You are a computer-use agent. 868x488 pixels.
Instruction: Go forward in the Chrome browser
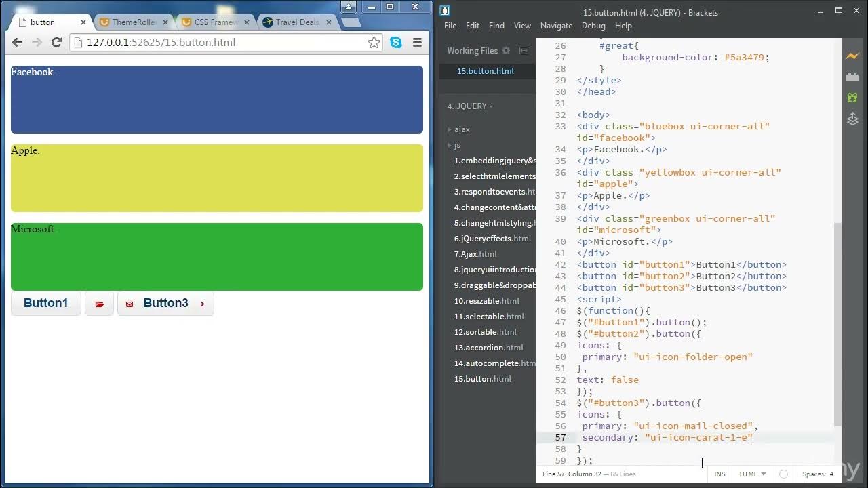[37, 42]
